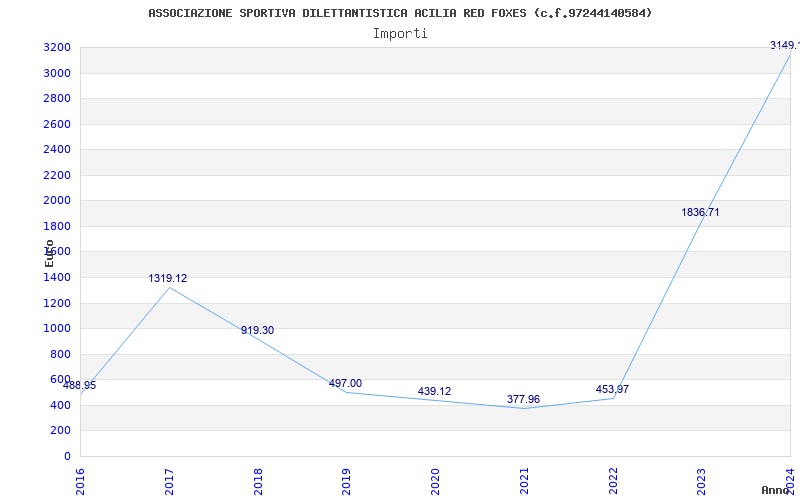
Task: Click the 439.12 data label
Action: coord(434,391)
